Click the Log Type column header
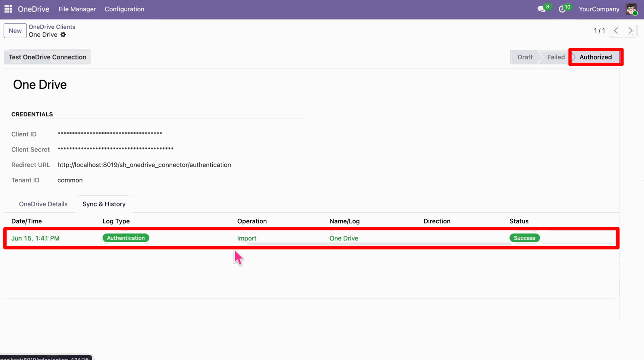 [116, 221]
